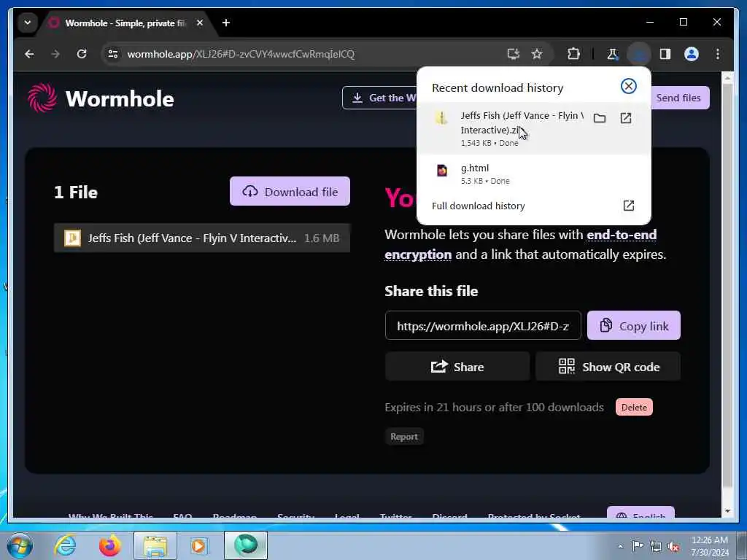747x560 pixels.
Task: Launch Firefox from taskbar
Action: click(x=109, y=545)
